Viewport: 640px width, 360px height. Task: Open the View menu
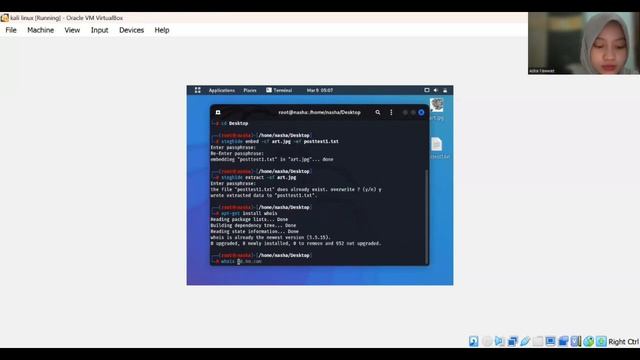(x=72, y=30)
